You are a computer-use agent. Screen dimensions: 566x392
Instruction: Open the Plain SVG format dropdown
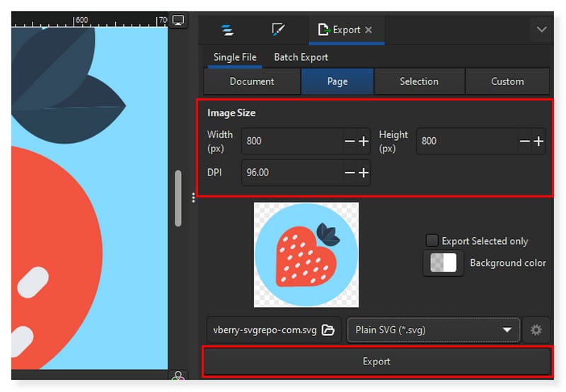(x=433, y=330)
